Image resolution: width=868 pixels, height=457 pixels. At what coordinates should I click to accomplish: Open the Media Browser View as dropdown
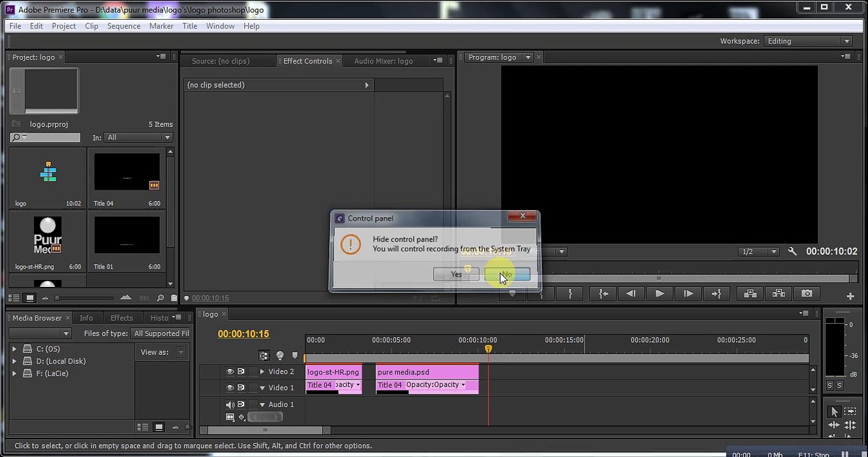[x=181, y=352]
